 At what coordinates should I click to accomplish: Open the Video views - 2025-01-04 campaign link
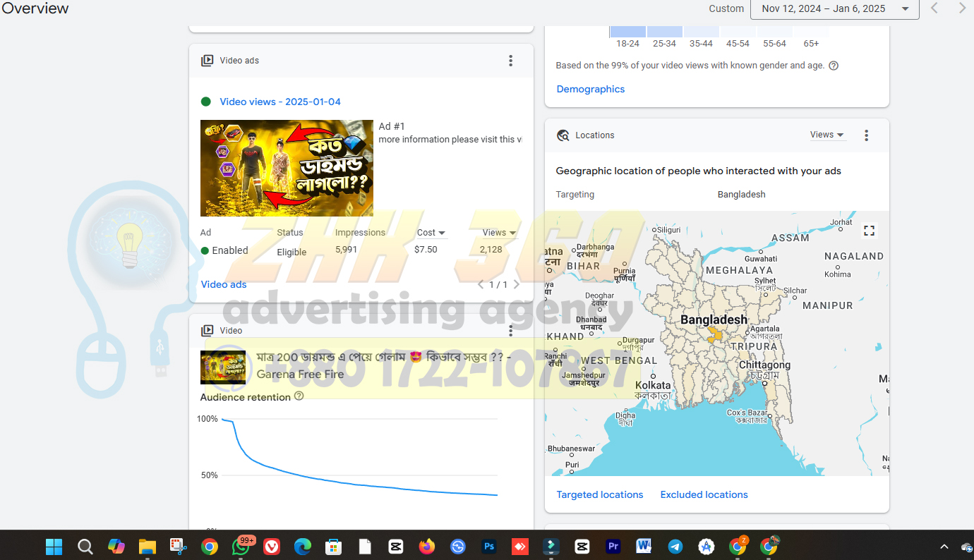tap(280, 102)
